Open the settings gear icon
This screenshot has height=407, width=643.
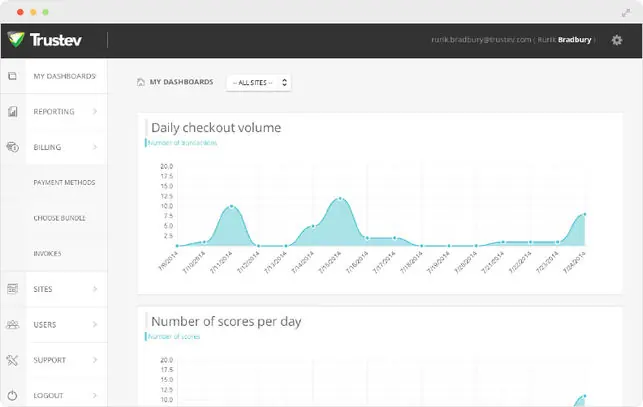pyautogui.click(x=617, y=40)
